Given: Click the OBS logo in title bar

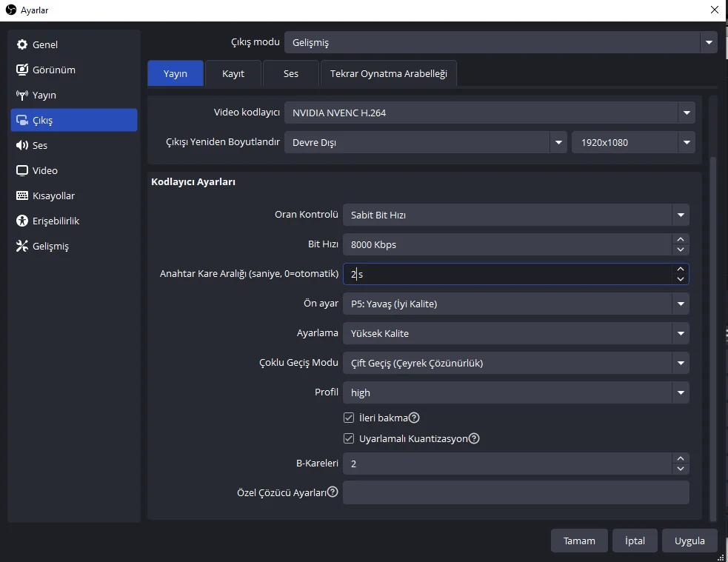Looking at the screenshot, I should (10, 10).
